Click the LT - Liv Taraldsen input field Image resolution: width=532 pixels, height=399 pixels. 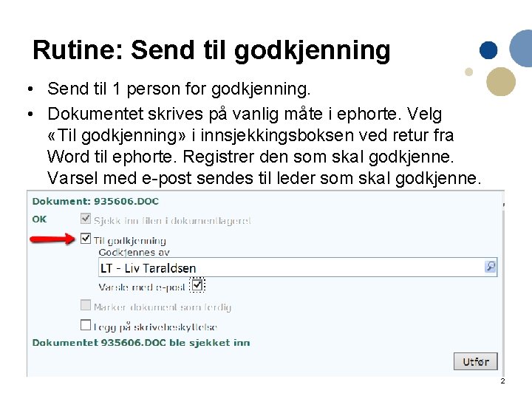coord(291,267)
